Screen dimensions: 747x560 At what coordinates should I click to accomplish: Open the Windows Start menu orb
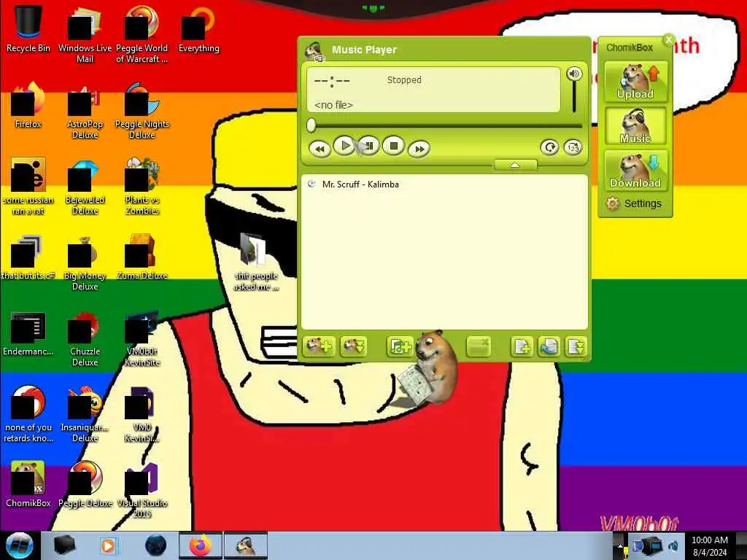19,545
